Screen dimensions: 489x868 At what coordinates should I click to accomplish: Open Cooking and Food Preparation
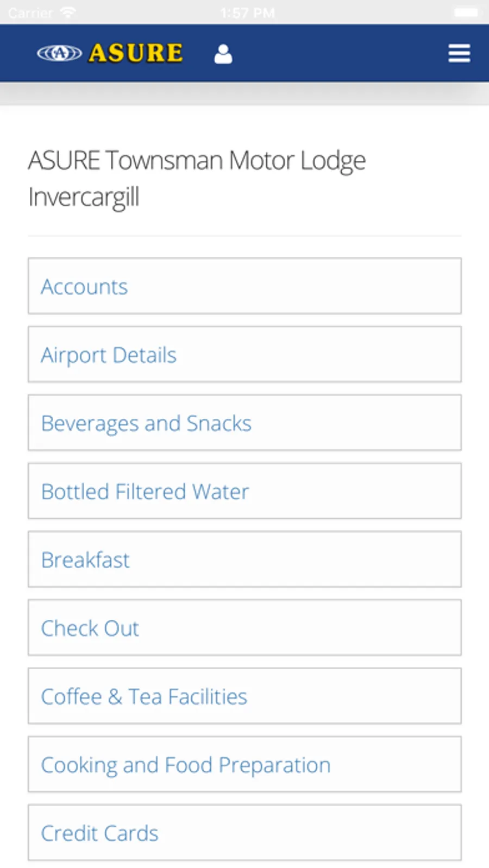point(244,765)
